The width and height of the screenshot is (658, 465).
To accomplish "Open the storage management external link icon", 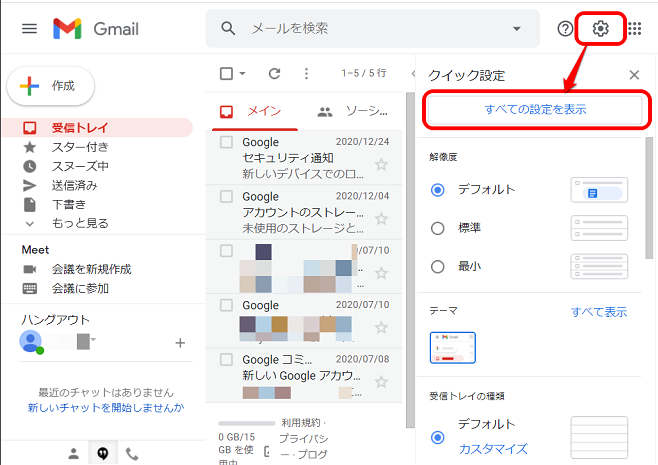I will pyautogui.click(x=267, y=452).
